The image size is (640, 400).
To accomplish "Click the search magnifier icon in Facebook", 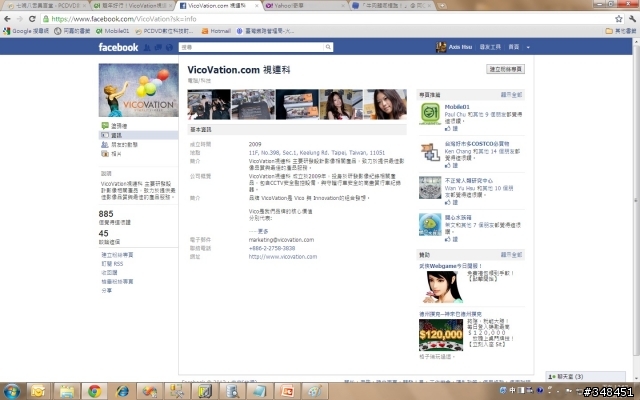I will (328, 47).
